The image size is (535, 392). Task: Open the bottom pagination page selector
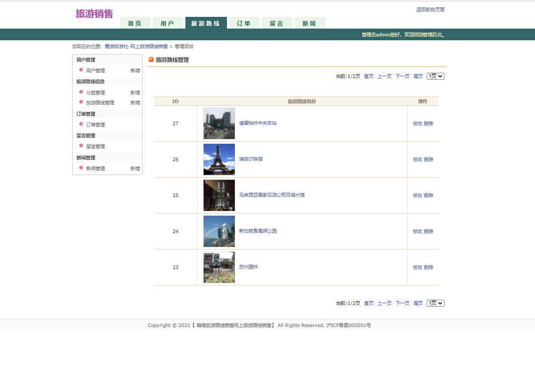click(x=435, y=303)
